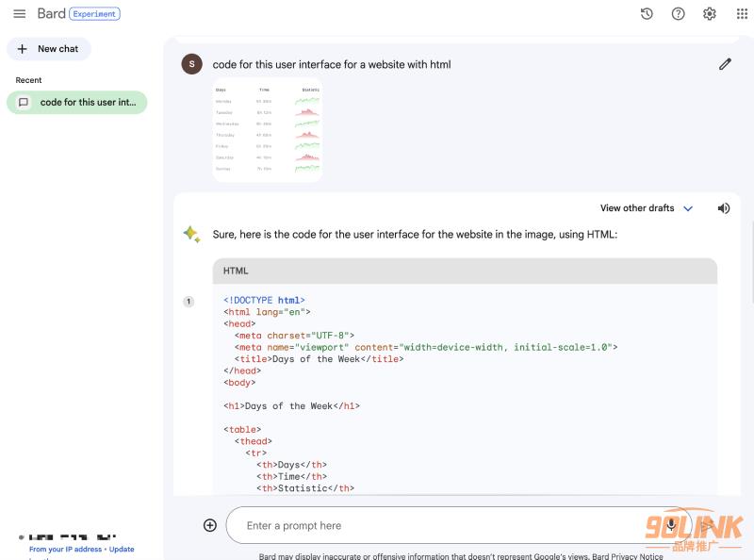Viewport: 754px width, 560px height.
Task: Click the <th>Statistic</th> code line
Action: click(x=305, y=487)
